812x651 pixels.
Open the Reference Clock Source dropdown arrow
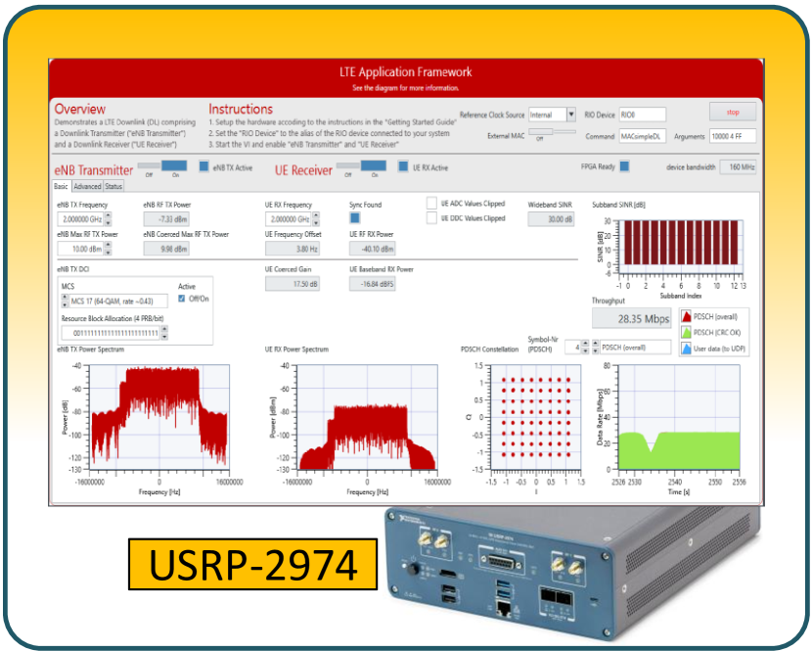pyautogui.click(x=570, y=115)
